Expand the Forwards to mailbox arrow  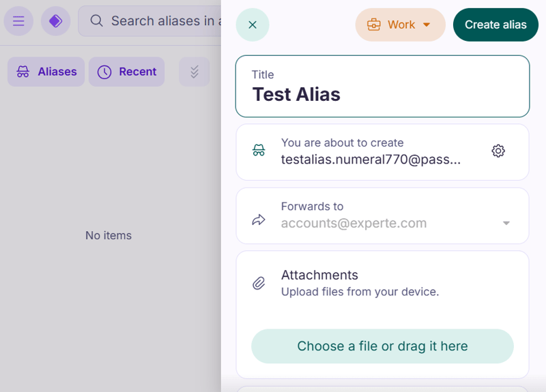point(506,223)
